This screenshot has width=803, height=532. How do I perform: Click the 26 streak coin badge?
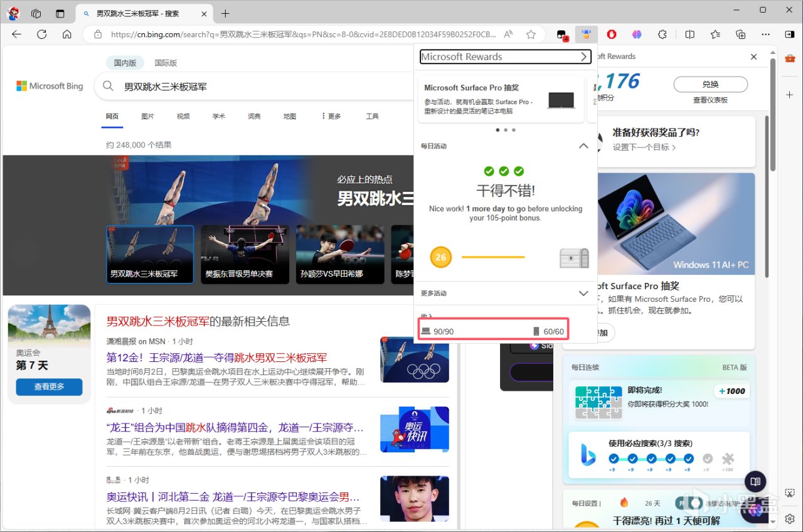click(x=441, y=257)
